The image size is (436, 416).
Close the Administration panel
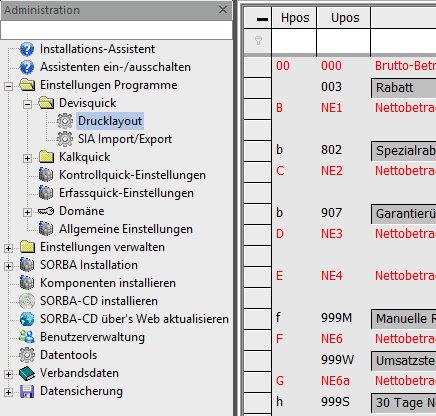(x=223, y=10)
